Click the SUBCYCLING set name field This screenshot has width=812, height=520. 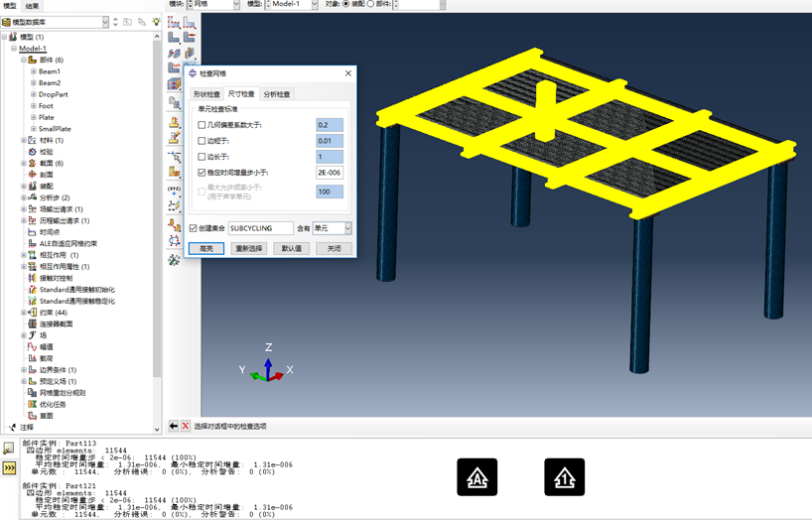tap(260, 228)
